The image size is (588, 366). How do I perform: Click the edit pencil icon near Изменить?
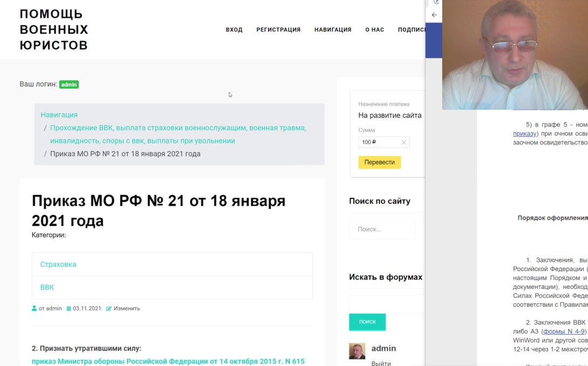pyautogui.click(x=109, y=309)
